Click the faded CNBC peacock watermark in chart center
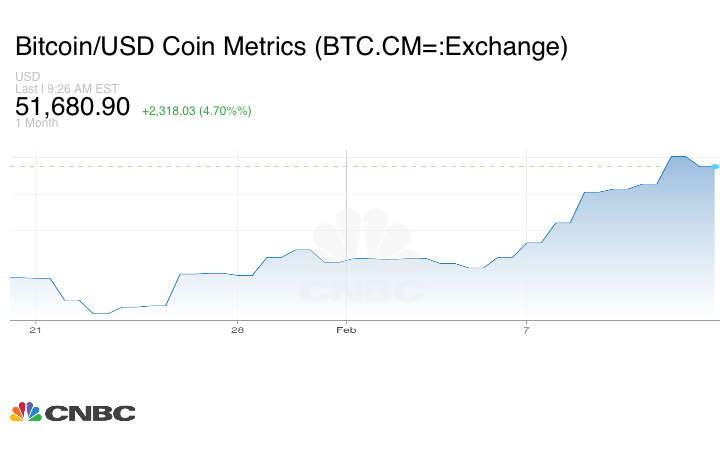Image resolution: width=720 pixels, height=450 pixels. point(363,238)
